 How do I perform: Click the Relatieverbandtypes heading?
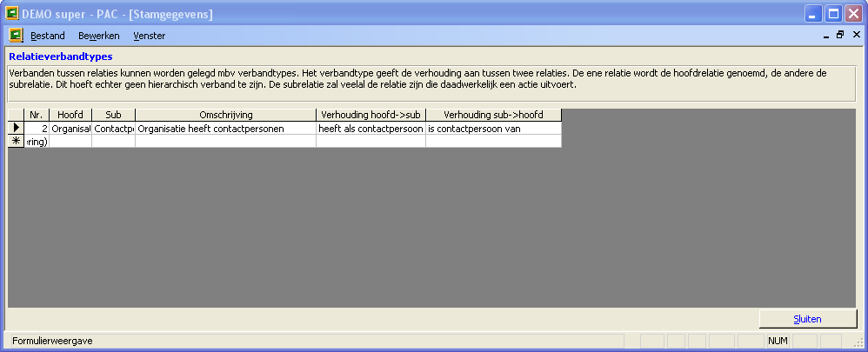(60, 56)
